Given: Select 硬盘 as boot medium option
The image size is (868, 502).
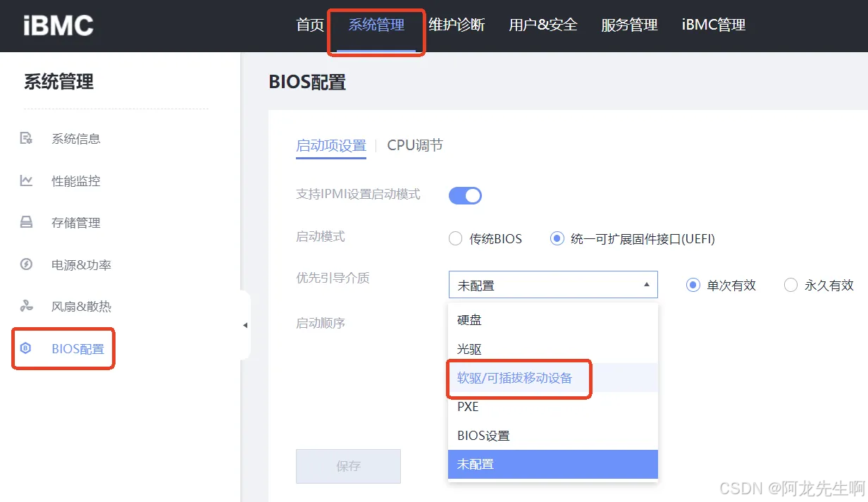Looking at the screenshot, I should click(x=469, y=320).
